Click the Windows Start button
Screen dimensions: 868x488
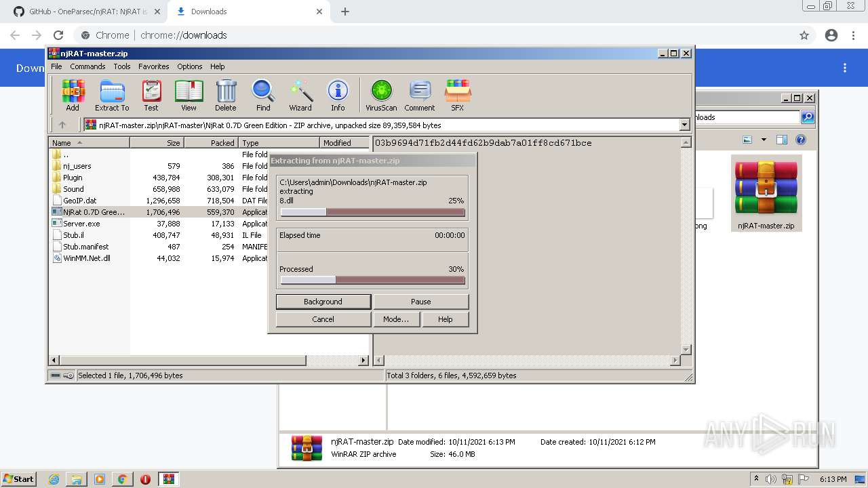click(19, 479)
